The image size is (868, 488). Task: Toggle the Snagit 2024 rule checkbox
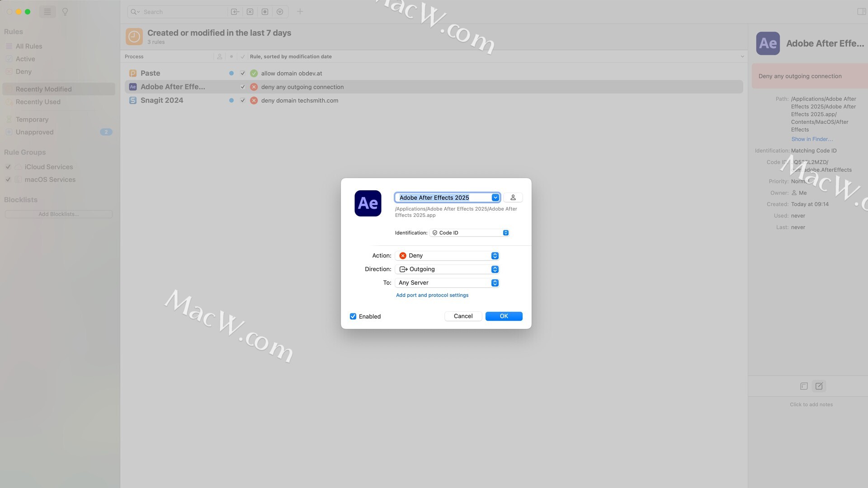tap(243, 100)
